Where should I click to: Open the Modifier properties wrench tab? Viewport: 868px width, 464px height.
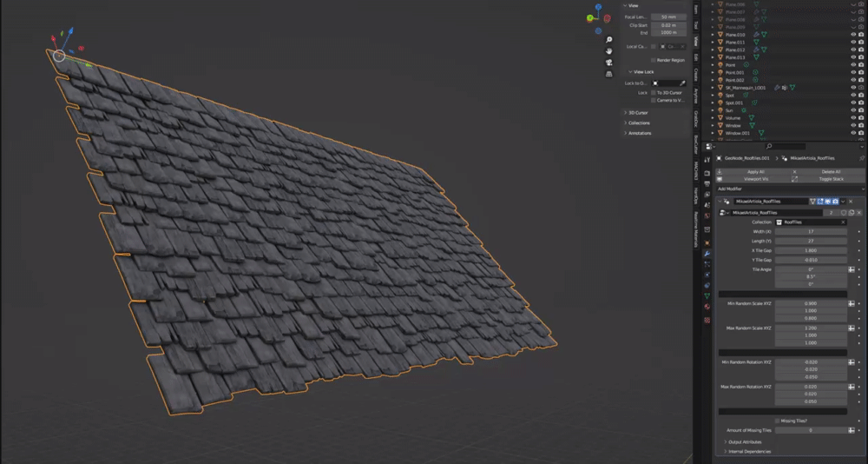[x=707, y=254]
